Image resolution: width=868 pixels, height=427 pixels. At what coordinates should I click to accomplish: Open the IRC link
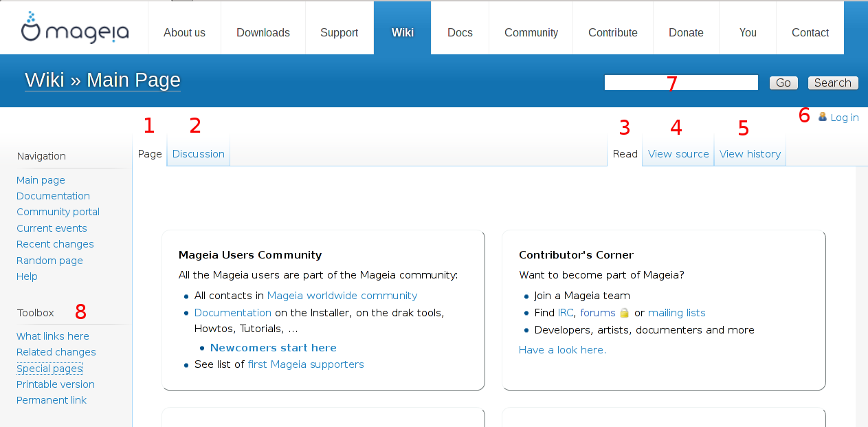click(x=566, y=313)
